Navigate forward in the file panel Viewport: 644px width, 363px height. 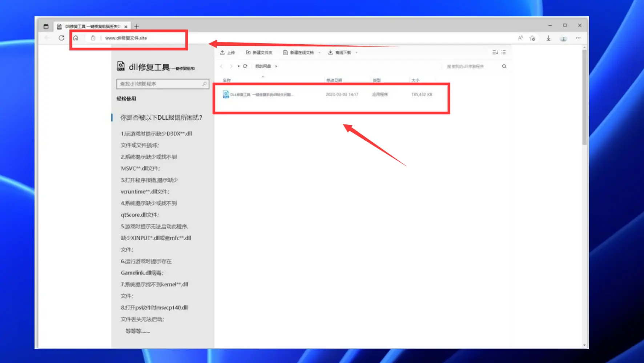click(231, 66)
